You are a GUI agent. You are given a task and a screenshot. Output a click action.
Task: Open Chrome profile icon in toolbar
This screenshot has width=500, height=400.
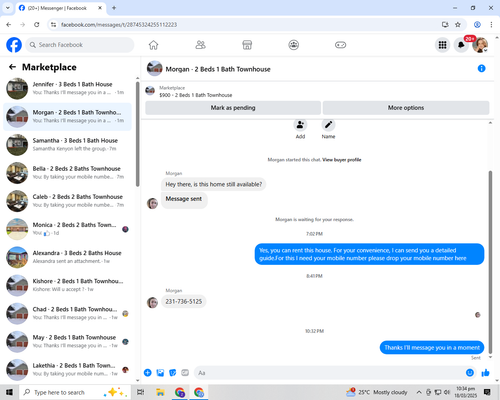pos(477,25)
